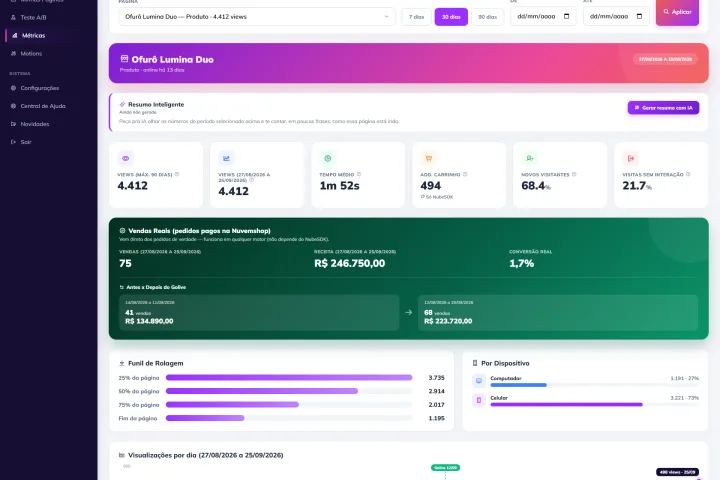720x480 pixels.
Task: Click the Central de Ajuda icon
Action: coord(13,106)
